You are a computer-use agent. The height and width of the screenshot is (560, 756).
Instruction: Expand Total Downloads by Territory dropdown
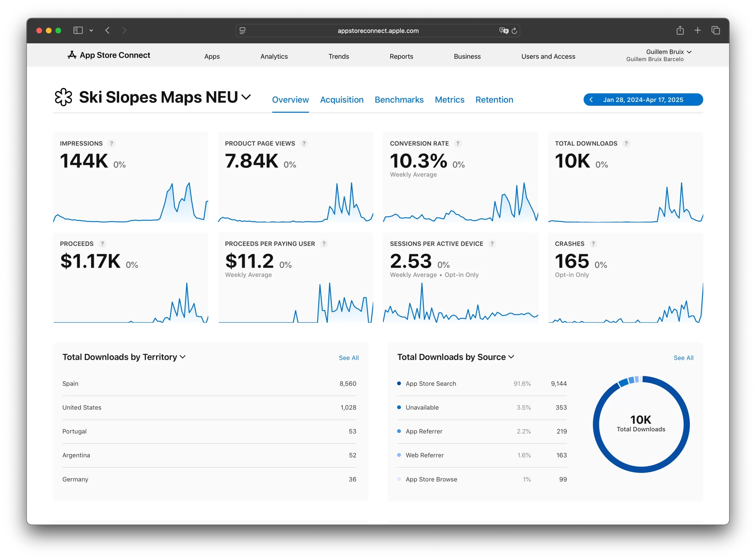point(124,357)
